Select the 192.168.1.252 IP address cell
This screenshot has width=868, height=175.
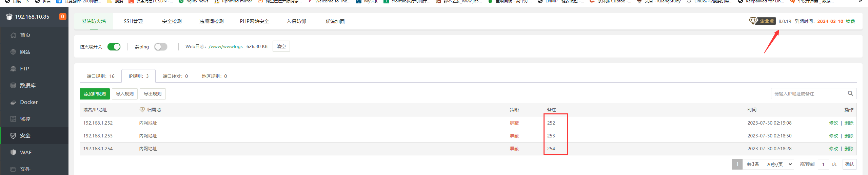(98, 123)
